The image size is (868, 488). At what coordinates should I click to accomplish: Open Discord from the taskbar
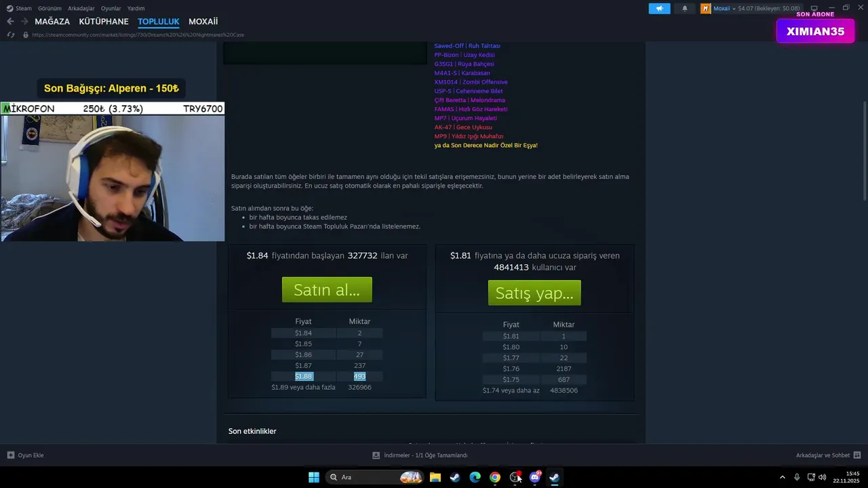coord(535,477)
